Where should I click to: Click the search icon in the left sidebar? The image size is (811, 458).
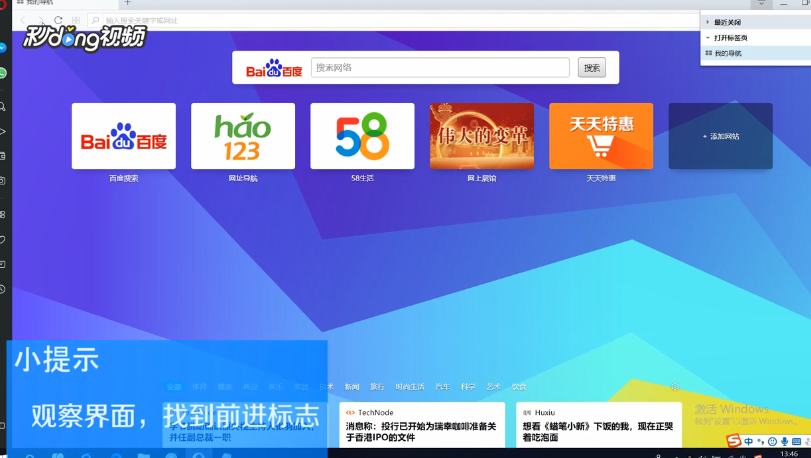pos(3,106)
